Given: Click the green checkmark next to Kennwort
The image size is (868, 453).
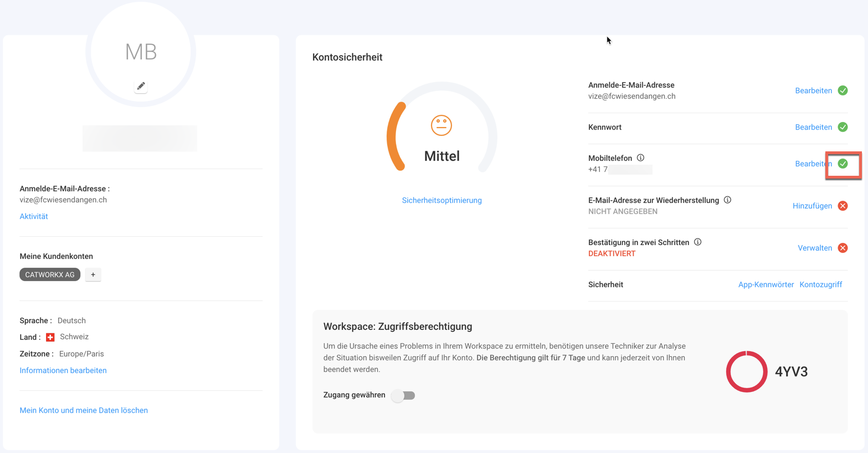Looking at the screenshot, I should point(843,127).
